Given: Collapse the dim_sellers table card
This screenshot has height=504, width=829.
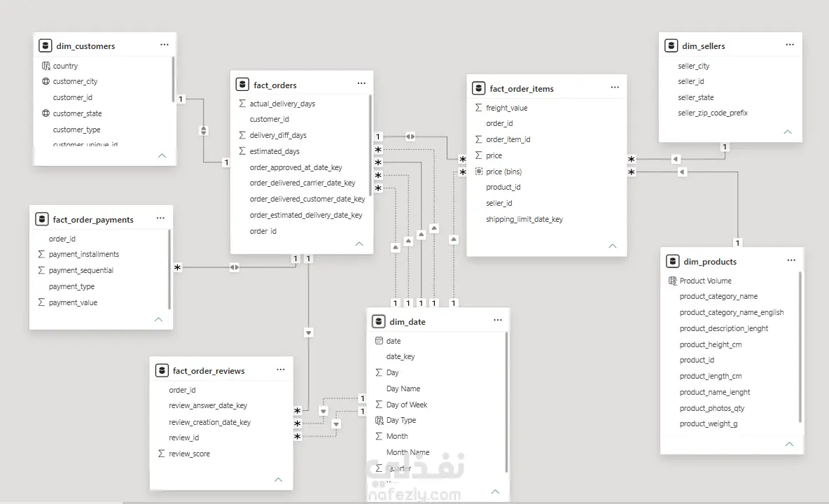Looking at the screenshot, I should pyautogui.click(x=787, y=132).
